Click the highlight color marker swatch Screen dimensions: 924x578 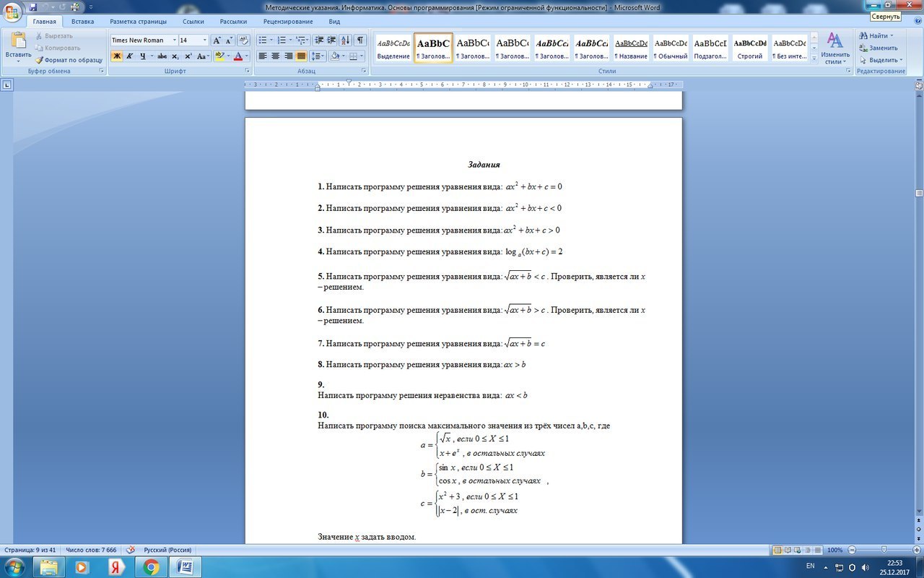tap(219, 56)
